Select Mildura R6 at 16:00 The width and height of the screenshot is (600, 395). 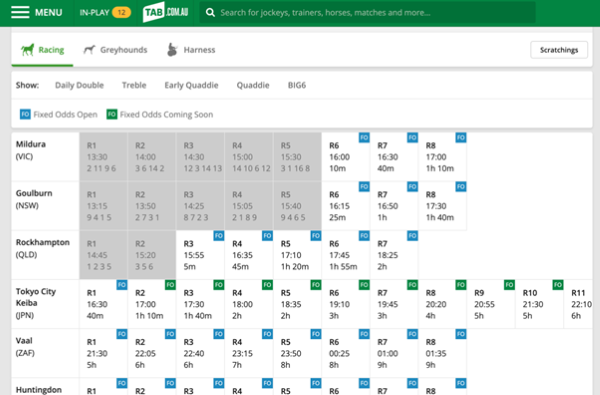[346, 157]
